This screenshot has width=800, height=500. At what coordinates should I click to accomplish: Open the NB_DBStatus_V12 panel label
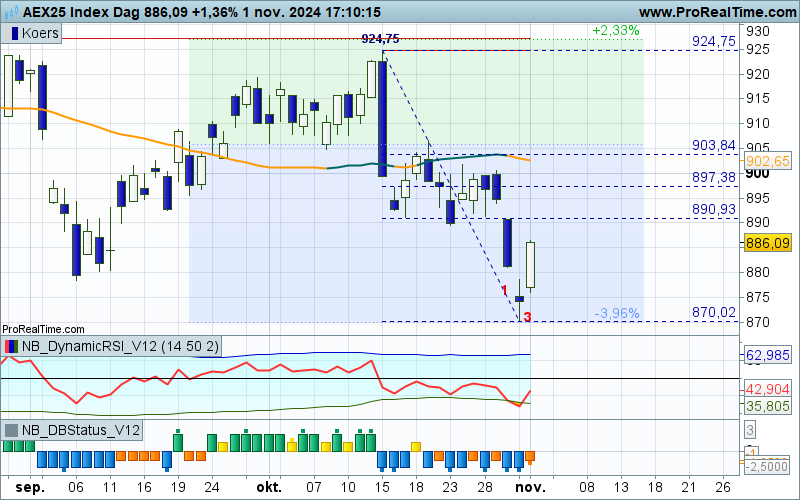tap(80, 431)
